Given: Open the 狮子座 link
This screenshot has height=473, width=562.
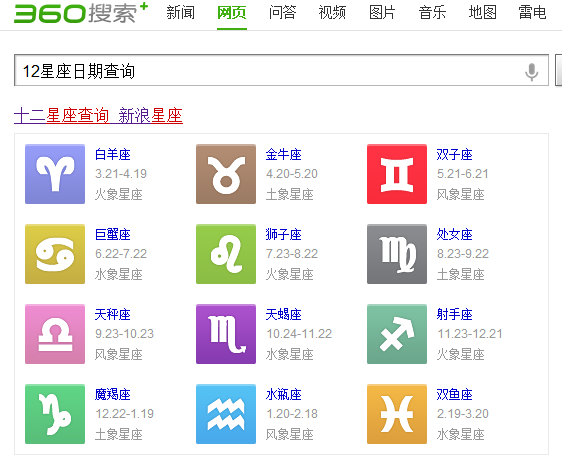Looking at the screenshot, I should tap(284, 235).
